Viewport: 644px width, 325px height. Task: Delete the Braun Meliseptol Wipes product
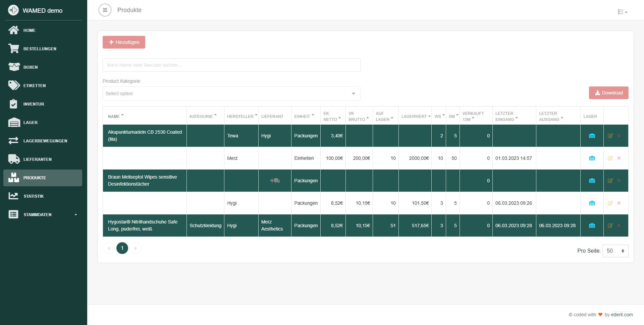tap(619, 181)
